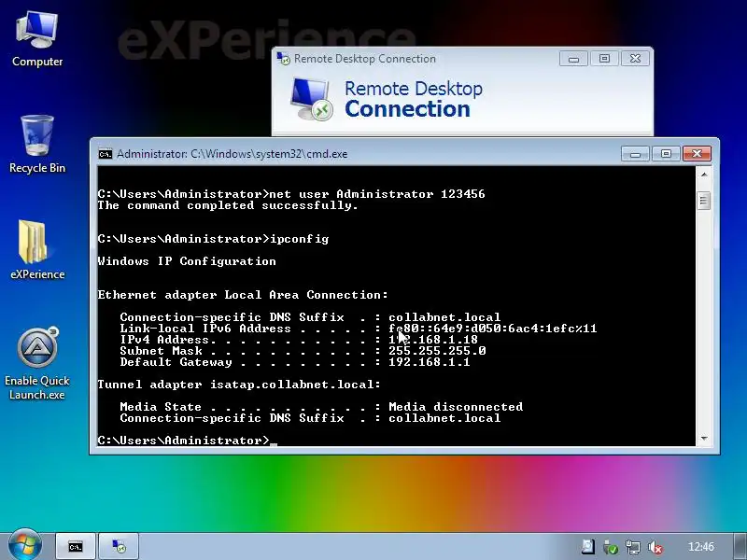Open the Windows Start orb
This screenshot has height=560, width=747.
tap(25, 546)
